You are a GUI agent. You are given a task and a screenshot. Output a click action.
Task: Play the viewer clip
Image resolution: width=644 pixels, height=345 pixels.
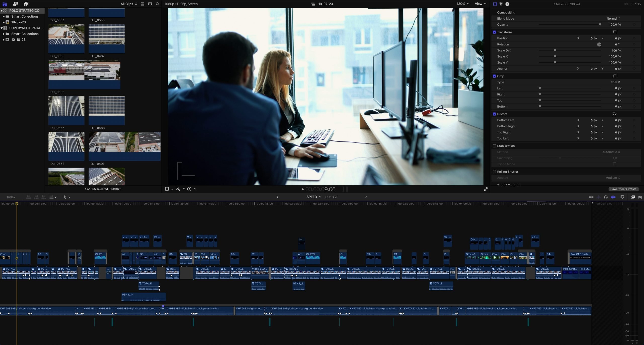[x=303, y=189]
